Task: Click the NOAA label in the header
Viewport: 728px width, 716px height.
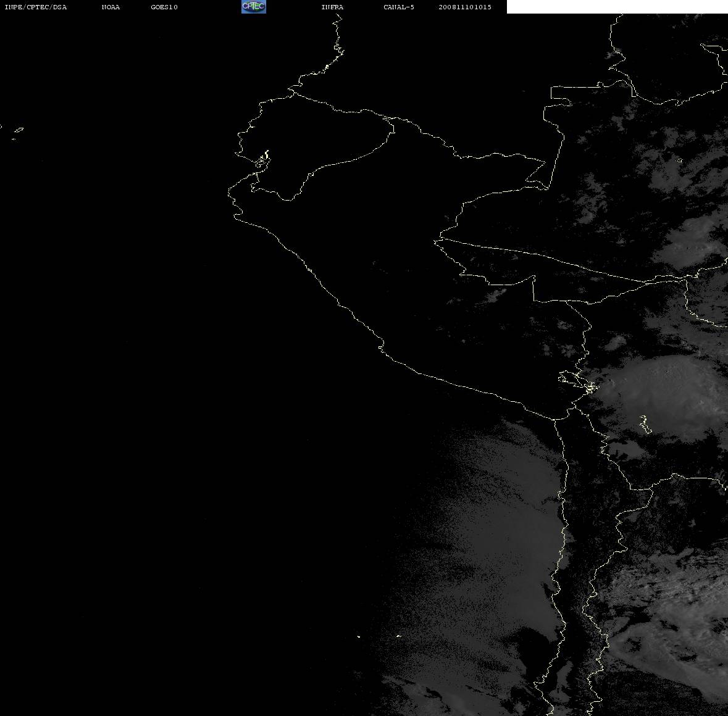Action: coord(111,7)
